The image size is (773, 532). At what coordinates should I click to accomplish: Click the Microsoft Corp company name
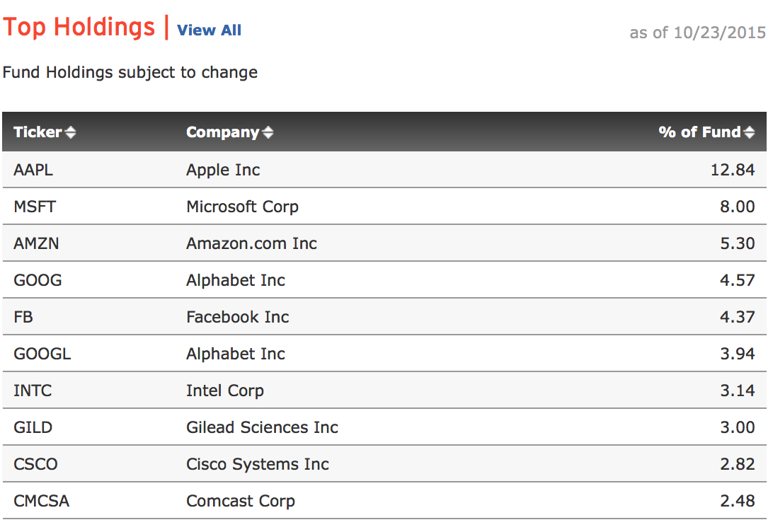[242, 207]
